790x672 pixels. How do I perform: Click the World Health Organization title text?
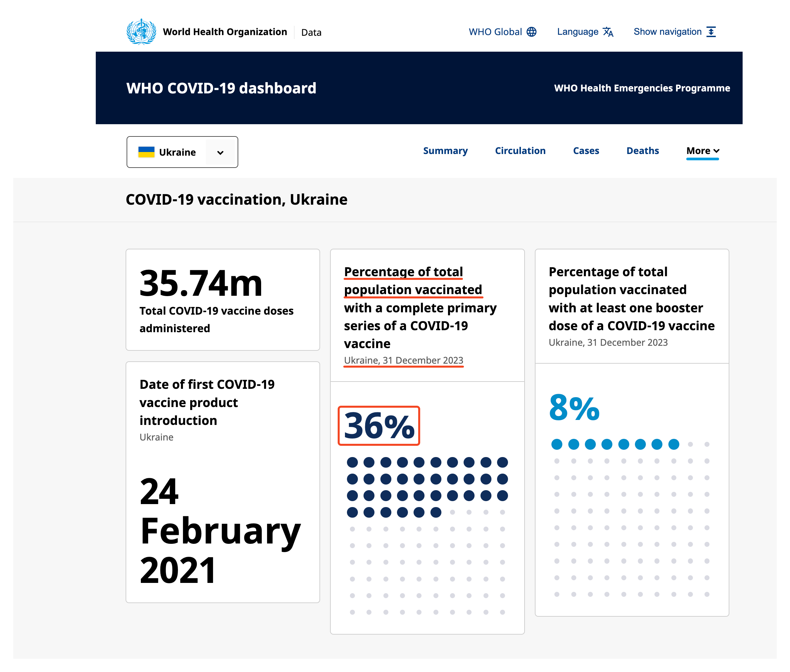tap(225, 31)
